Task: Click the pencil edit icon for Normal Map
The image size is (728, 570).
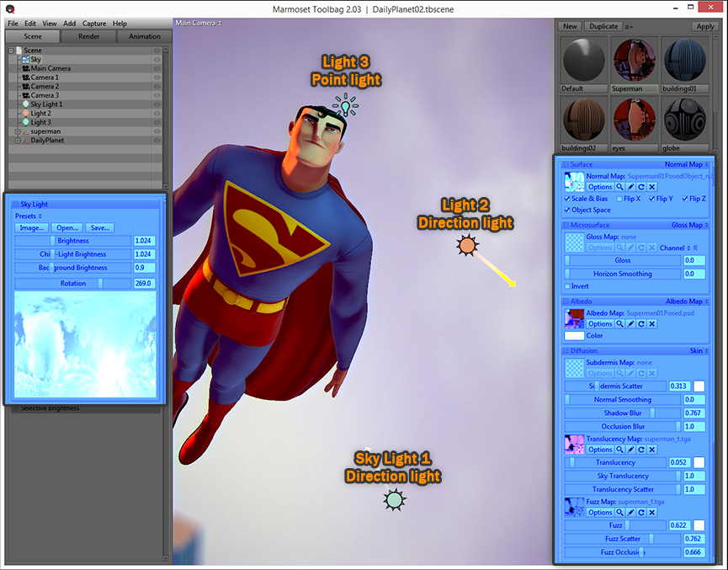Action: click(x=630, y=187)
